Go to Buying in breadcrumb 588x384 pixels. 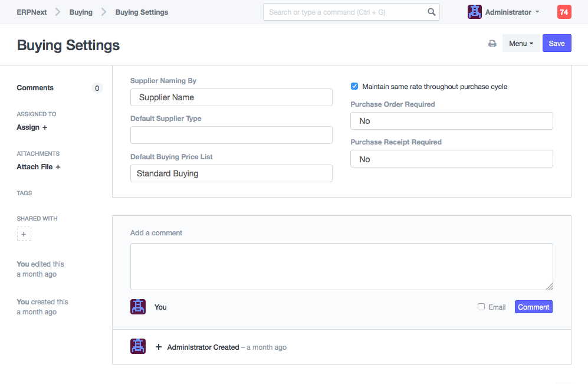coord(81,12)
